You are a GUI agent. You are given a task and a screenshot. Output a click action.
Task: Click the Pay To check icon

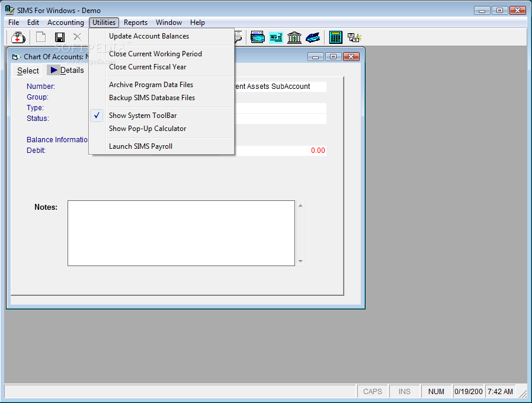coord(276,37)
